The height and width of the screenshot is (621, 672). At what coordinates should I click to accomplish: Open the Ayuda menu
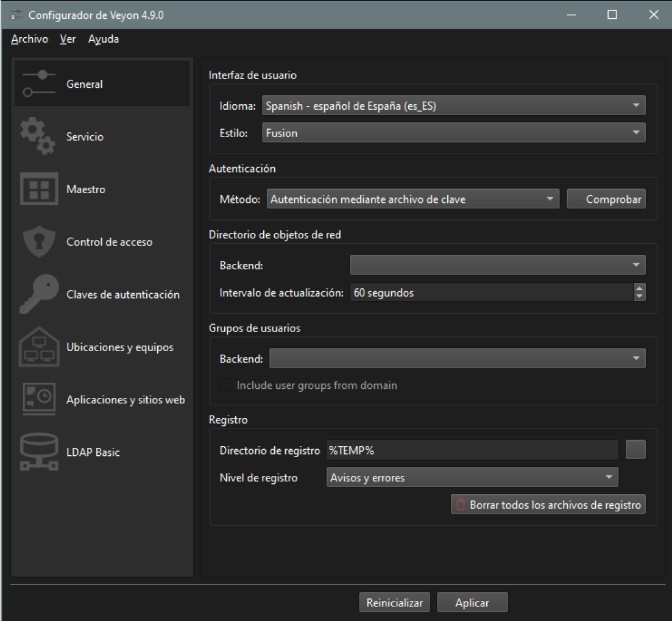click(104, 39)
